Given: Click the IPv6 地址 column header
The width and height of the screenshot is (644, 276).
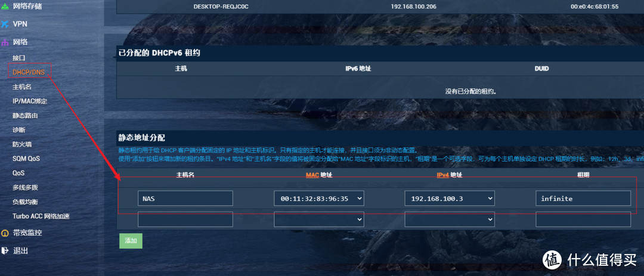Looking at the screenshot, I should pos(358,69).
